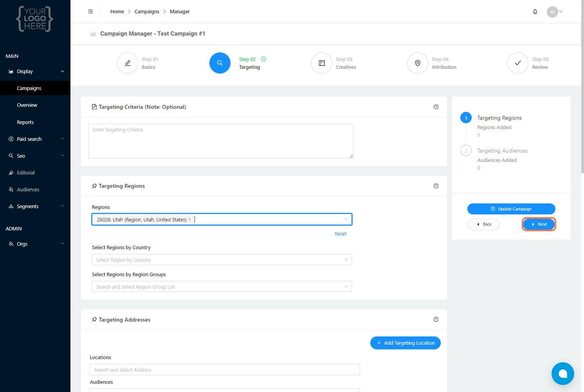Click Add Targeting Location
Screen dimensions: 584x392
pos(406,343)
